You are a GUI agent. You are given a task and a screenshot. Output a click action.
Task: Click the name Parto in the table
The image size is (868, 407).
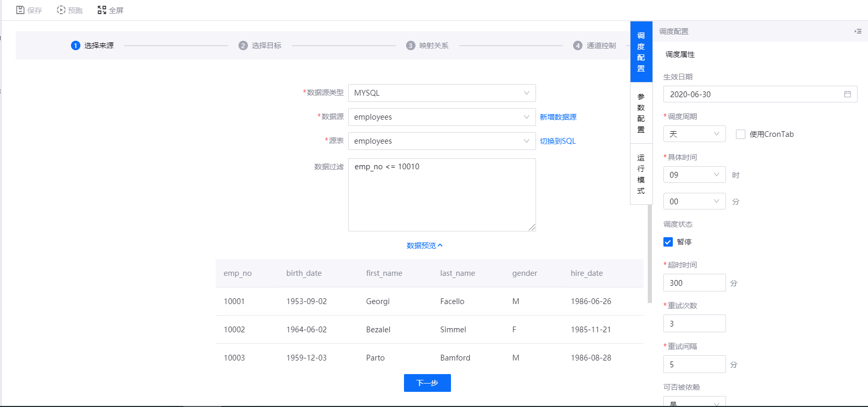pos(375,358)
